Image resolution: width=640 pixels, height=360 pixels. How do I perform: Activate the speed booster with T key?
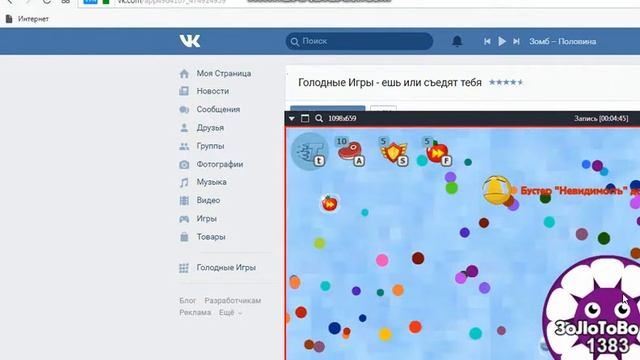(x=309, y=151)
